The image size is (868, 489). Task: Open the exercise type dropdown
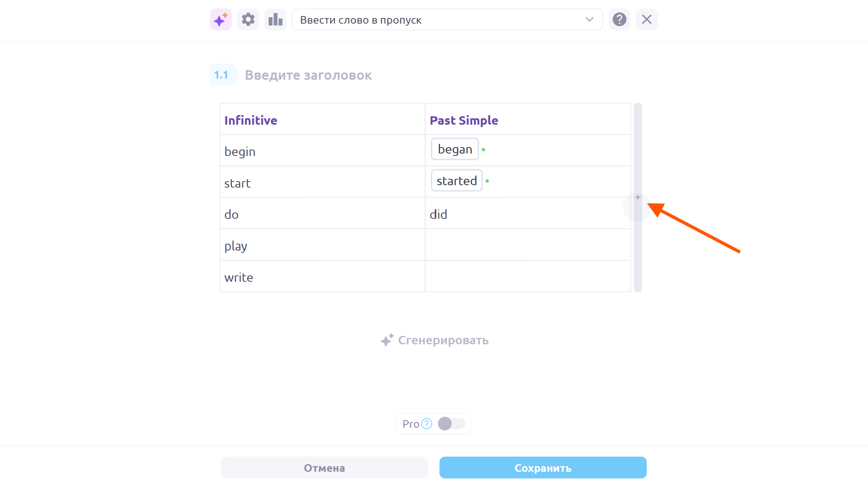[x=447, y=20]
